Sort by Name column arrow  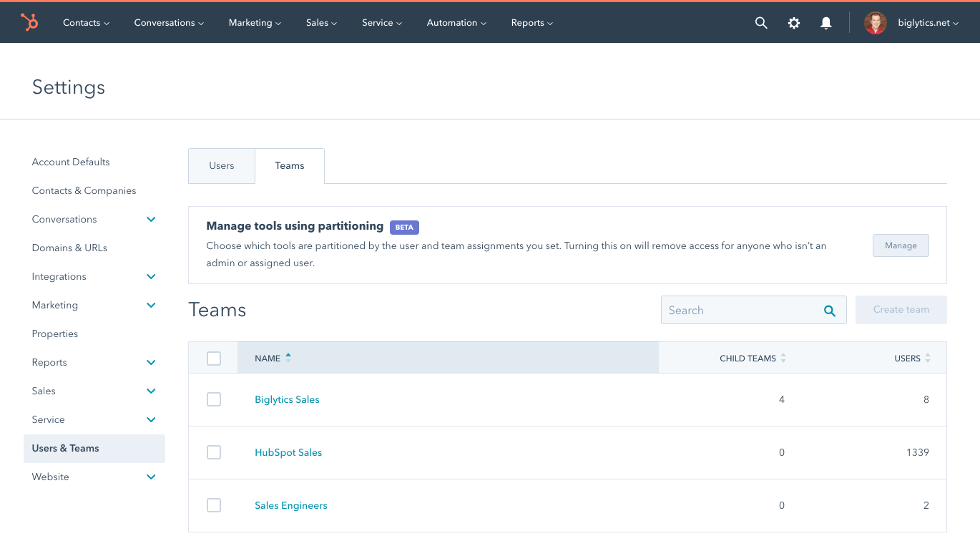click(x=288, y=358)
